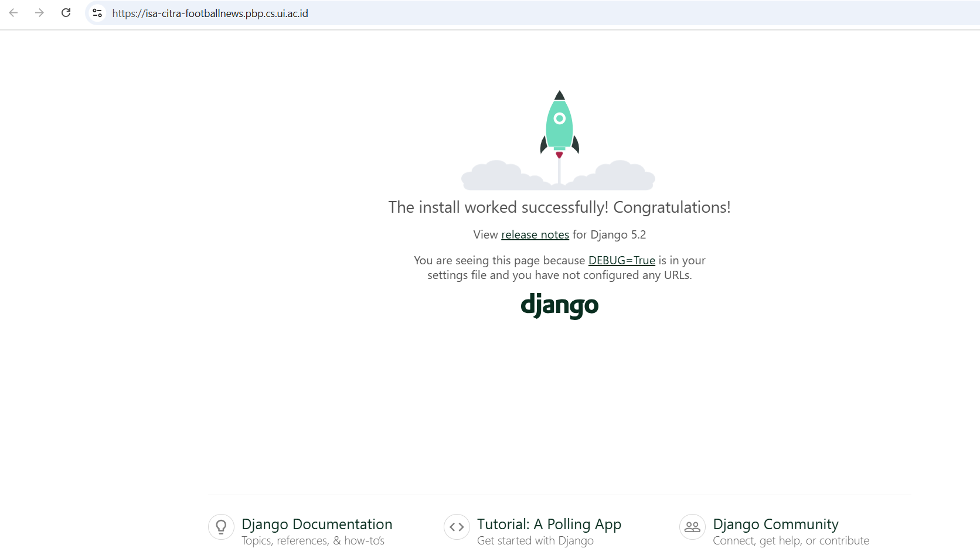This screenshot has width=980, height=555.
Task: Click the rocket illustration
Action: coord(559,140)
